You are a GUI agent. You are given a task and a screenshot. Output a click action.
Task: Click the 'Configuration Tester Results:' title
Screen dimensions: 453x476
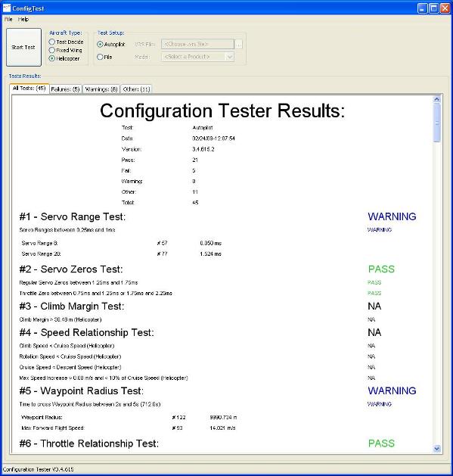point(222,110)
